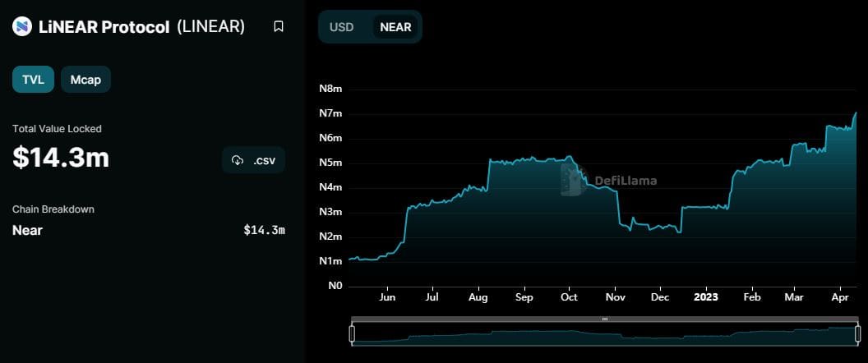Image resolution: width=868 pixels, height=363 pixels.
Task: Click the range selector's miniature TVL chart
Action: 604,334
